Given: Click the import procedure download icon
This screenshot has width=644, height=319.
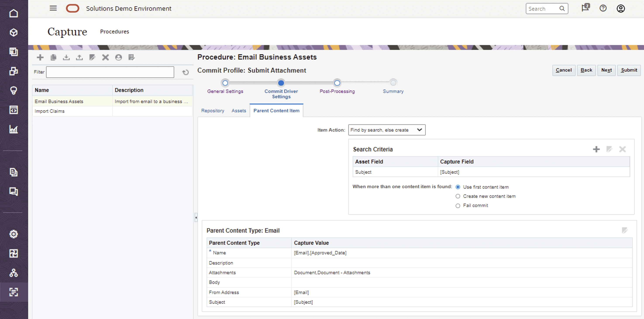Looking at the screenshot, I should tap(66, 57).
